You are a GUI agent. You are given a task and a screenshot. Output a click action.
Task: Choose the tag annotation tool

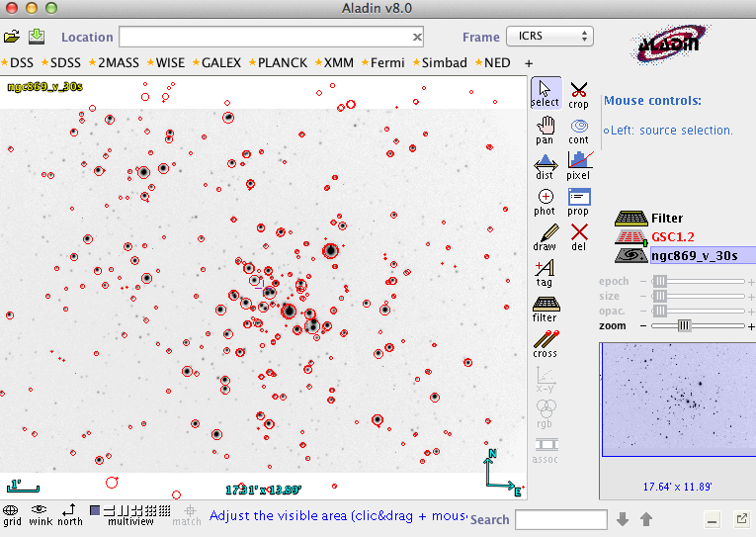point(545,273)
